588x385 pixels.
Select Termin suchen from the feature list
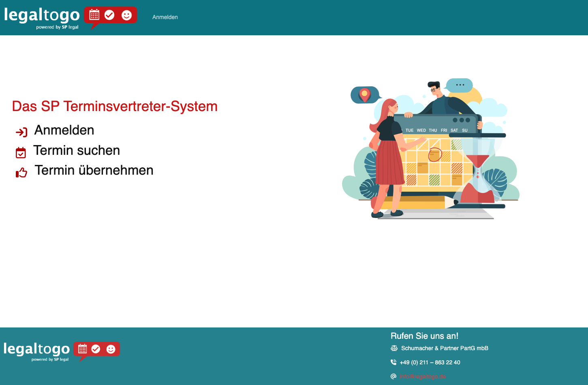pos(77,150)
